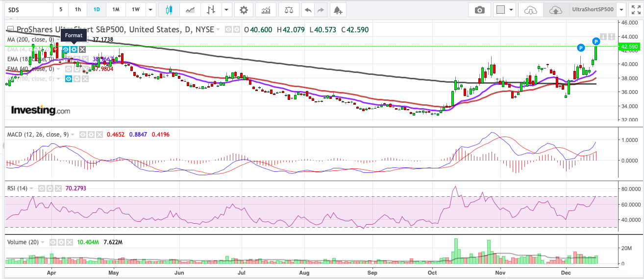The image size is (644, 279).
Task: Select the 1D timeframe
Action: pos(97,10)
